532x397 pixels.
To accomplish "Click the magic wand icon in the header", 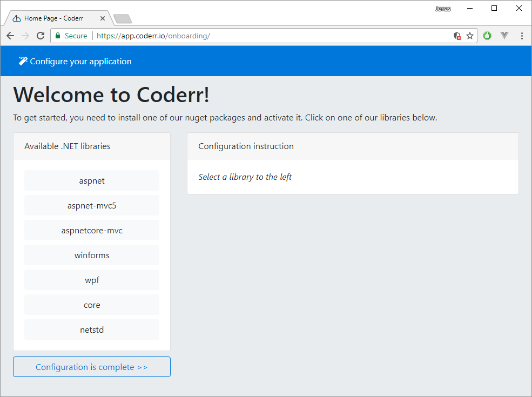I will coord(23,61).
